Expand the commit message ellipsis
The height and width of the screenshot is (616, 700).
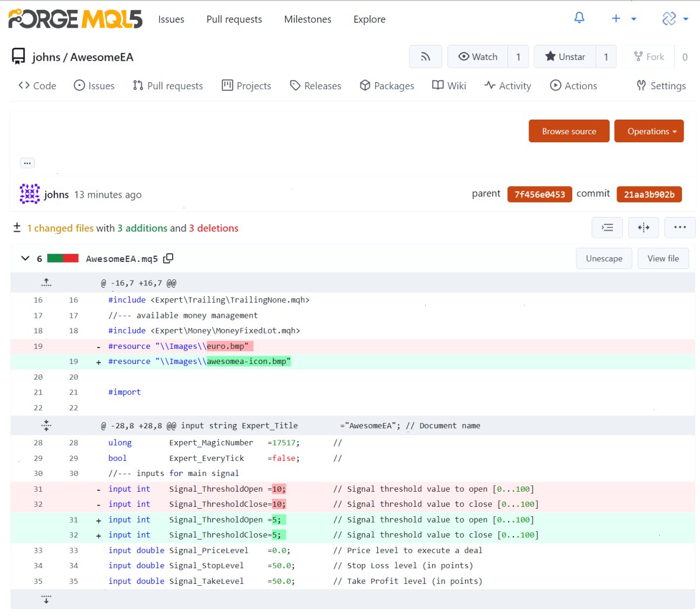(27, 163)
